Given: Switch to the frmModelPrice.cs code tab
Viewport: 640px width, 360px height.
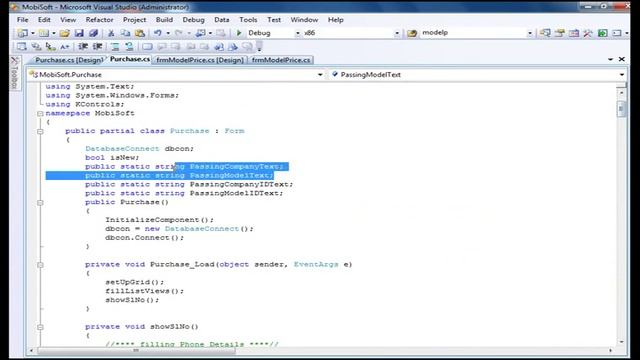Looking at the screenshot, I should [x=281, y=60].
